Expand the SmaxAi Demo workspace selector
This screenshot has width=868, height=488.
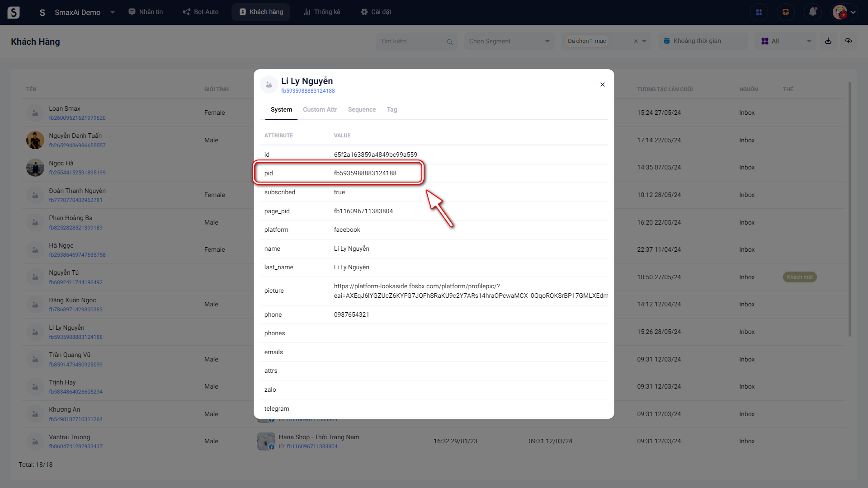click(113, 12)
